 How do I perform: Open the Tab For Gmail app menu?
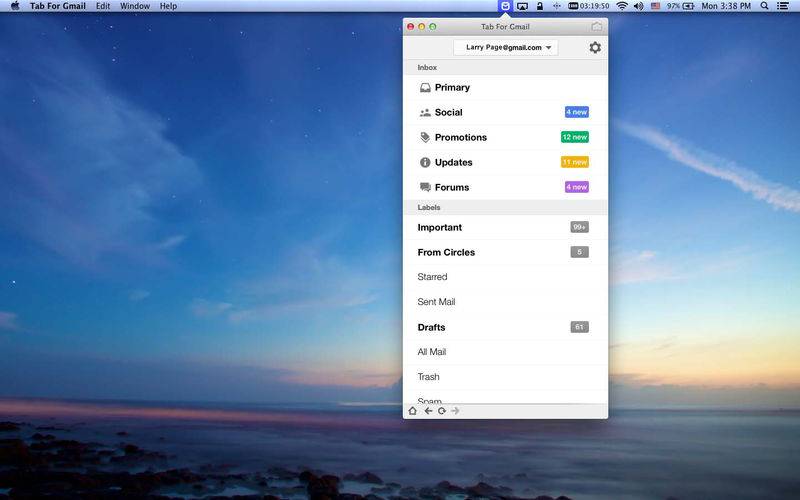coord(58,6)
